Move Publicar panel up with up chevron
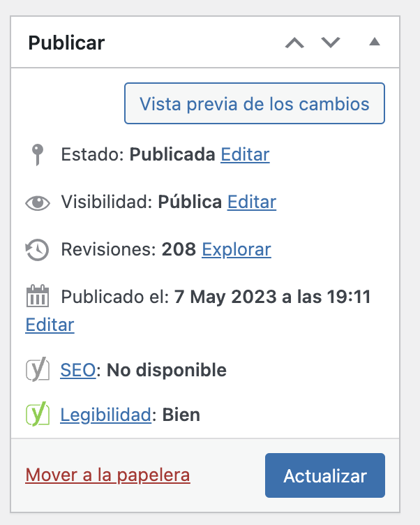Image resolution: width=420 pixels, height=525 pixels. (295, 43)
